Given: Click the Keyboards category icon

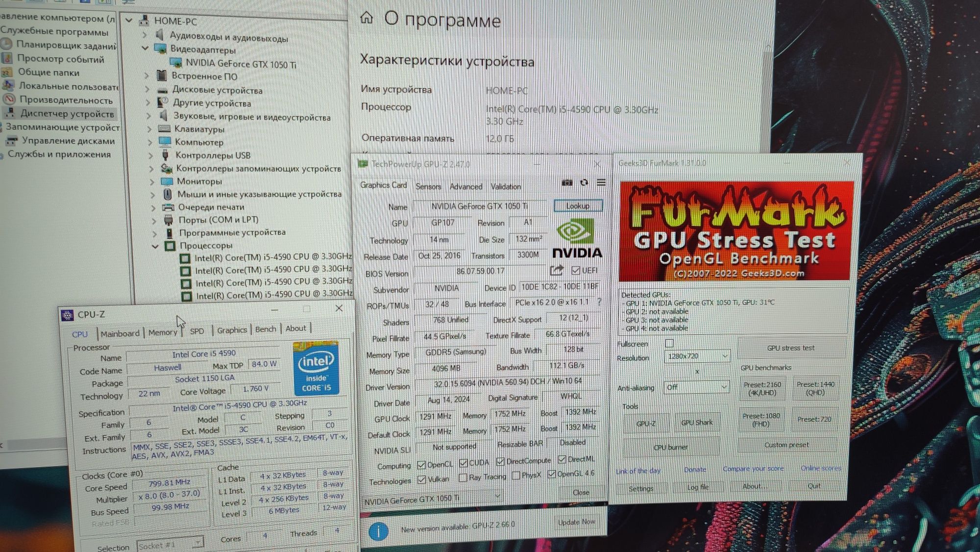Looking at the screenshot, I should pyautogui.click(x=164, y=128).
